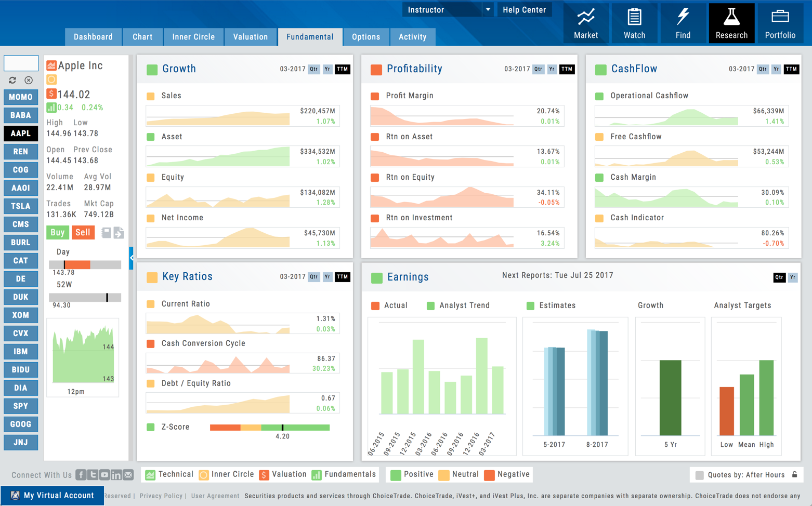The image size is (812, 506).
Task: Click the Valuation legend dollar icon
Action: pyautogui.click(x=264, y=475)
